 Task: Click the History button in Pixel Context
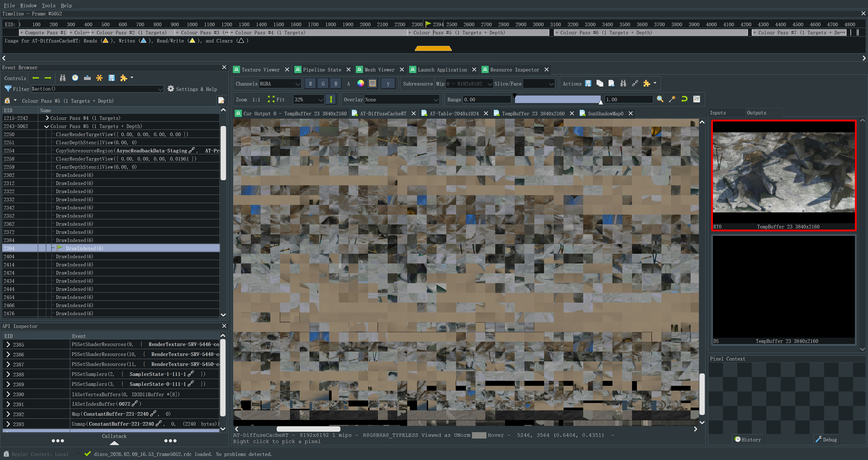pyautogui.click(x=748, y=439)
